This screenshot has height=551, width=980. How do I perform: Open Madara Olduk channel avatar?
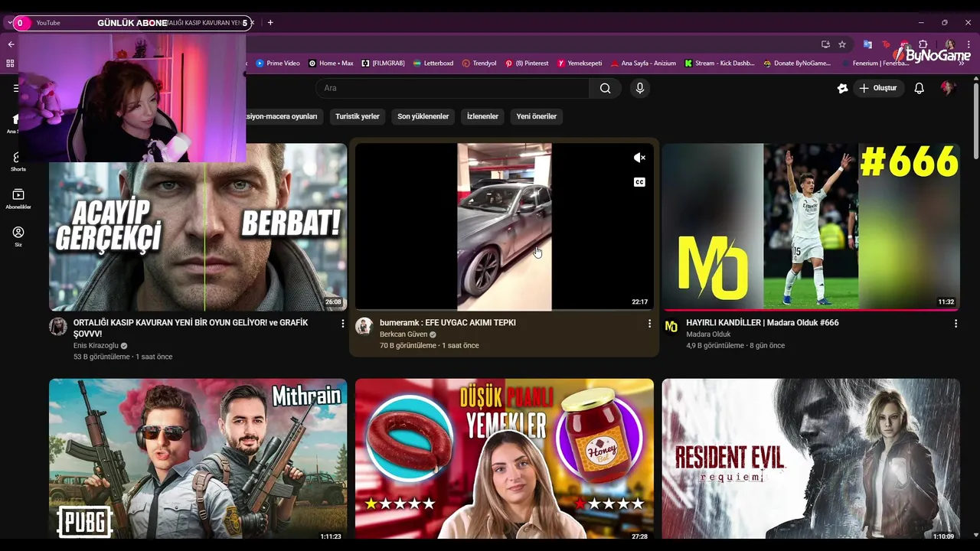coord(671,327)
